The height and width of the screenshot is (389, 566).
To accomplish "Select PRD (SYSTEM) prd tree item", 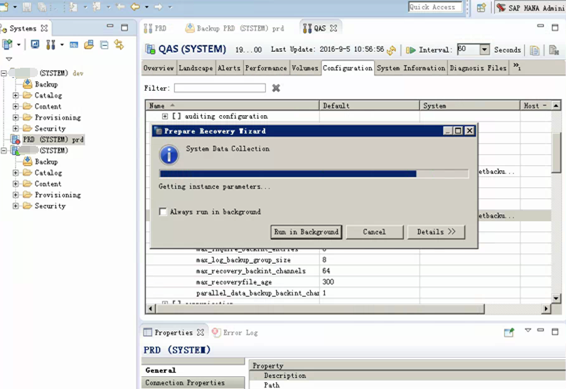I will point(53,139).
